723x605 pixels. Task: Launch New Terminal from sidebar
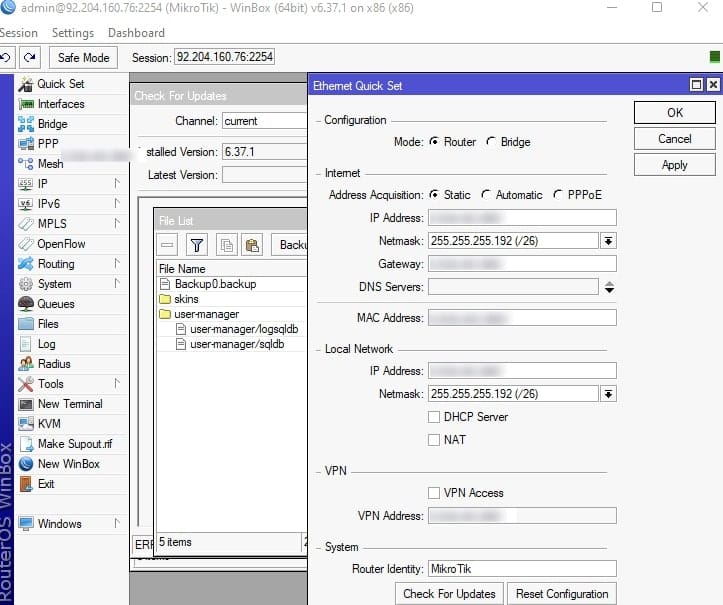[69, 404]
